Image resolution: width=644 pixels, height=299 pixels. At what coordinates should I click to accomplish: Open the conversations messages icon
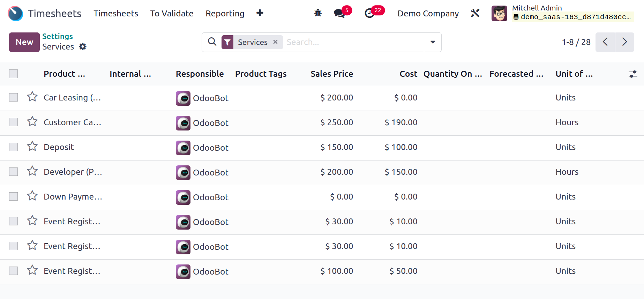(x=339, y=13)
